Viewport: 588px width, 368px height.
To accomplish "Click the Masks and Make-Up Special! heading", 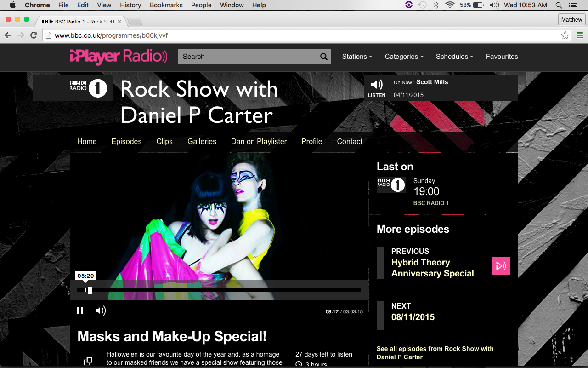I will [x=172, y=336].
